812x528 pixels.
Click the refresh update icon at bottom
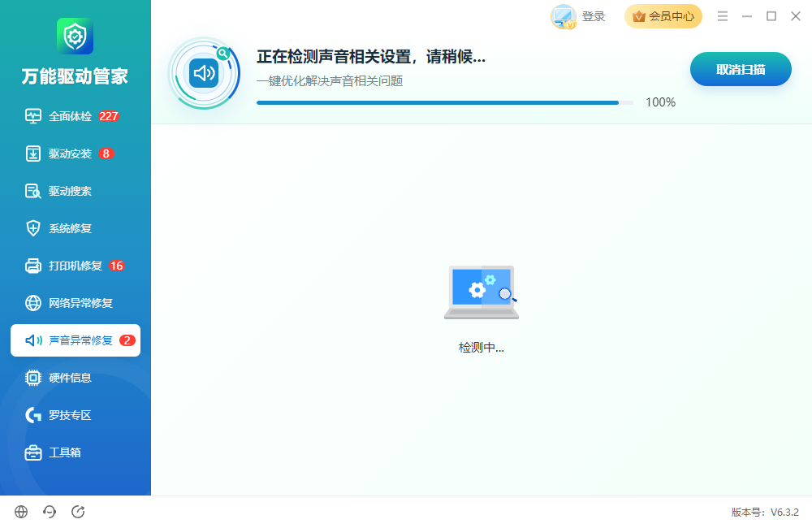click(x=78, y=512)
